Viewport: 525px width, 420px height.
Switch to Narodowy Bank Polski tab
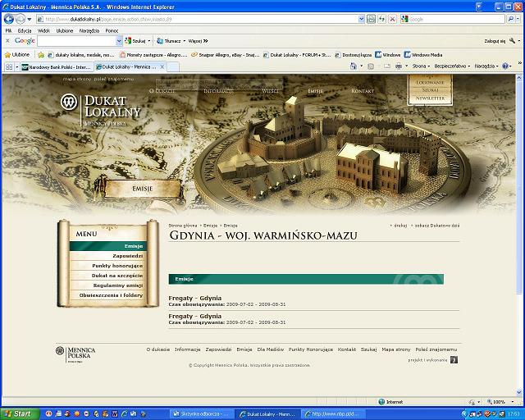point(57,67)
